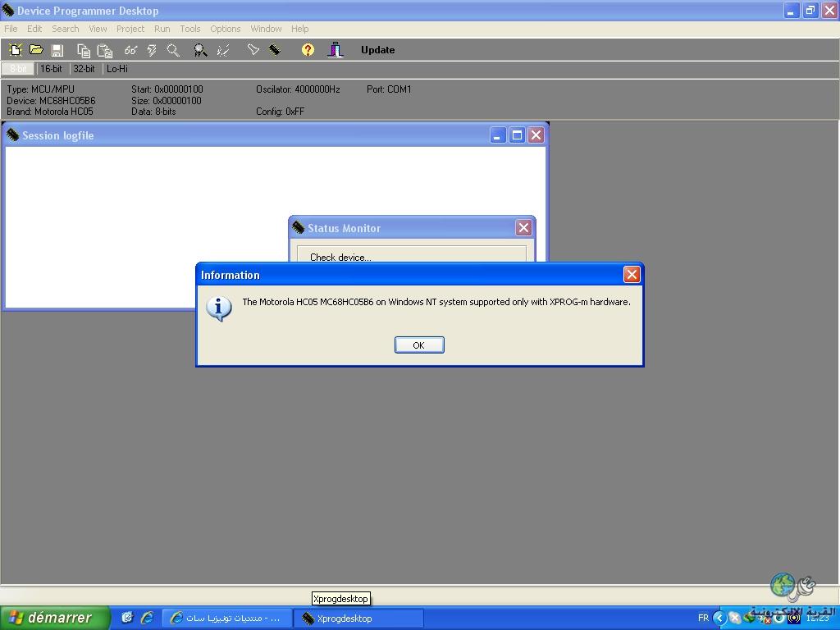This screenshot has width=840, height=630.
Task: Click the yellow question mark Help icon
Action: (x=308, y=50)
